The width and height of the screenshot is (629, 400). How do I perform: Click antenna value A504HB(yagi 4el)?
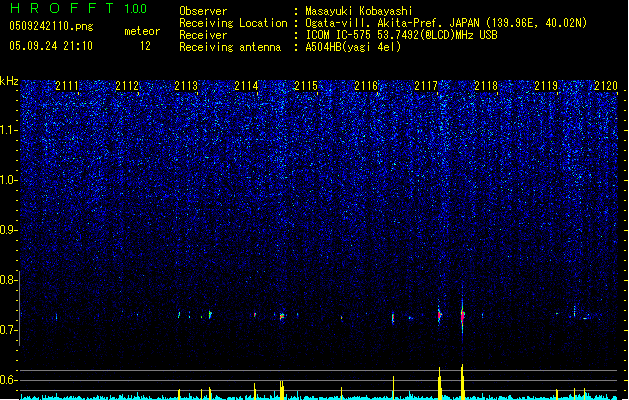(x=353, y=47)
